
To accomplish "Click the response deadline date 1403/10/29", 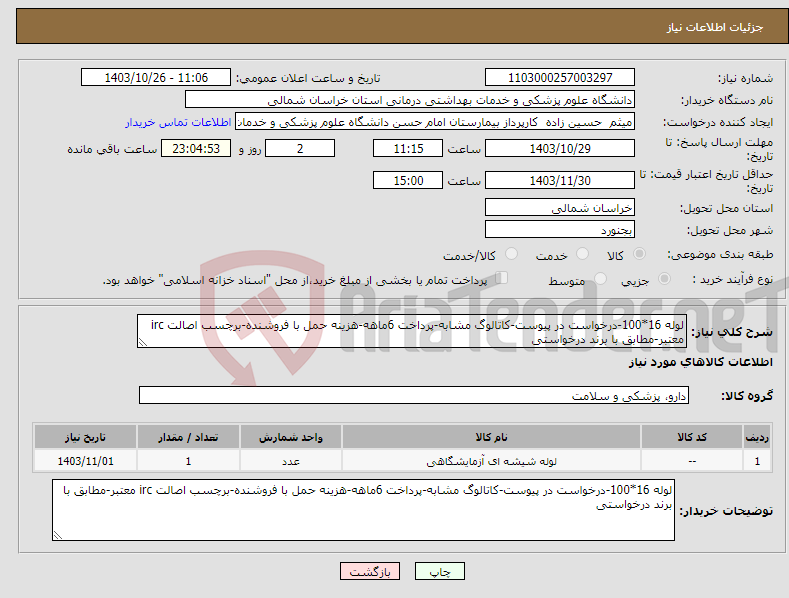I will tap(560, 148).
